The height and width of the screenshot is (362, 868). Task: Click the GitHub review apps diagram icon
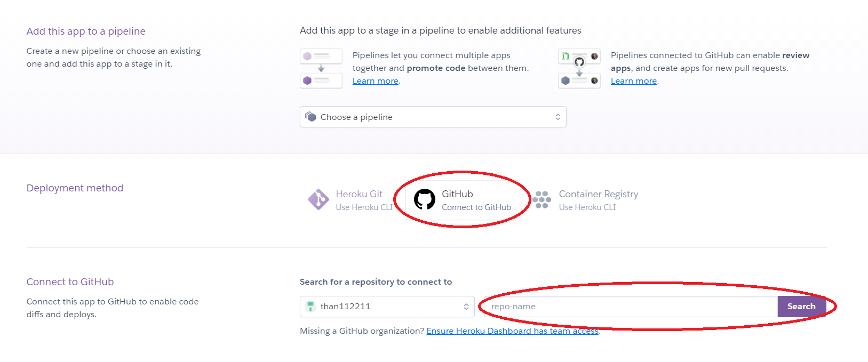pos(579,68)
